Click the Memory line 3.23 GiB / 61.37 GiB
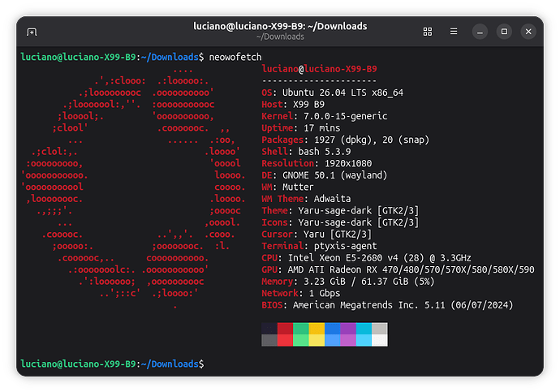Image resolution: width=560 pixels, height=392 pixels. pos(348,282)
